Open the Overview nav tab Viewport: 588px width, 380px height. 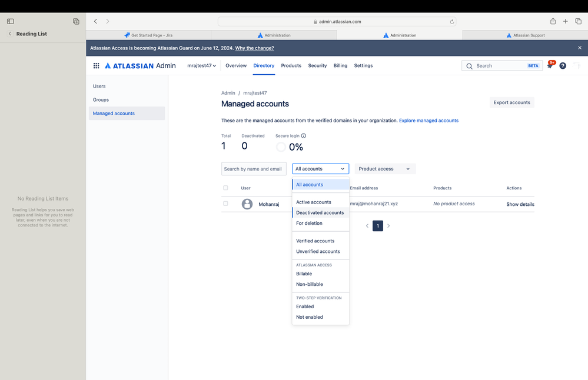[236, 65]
